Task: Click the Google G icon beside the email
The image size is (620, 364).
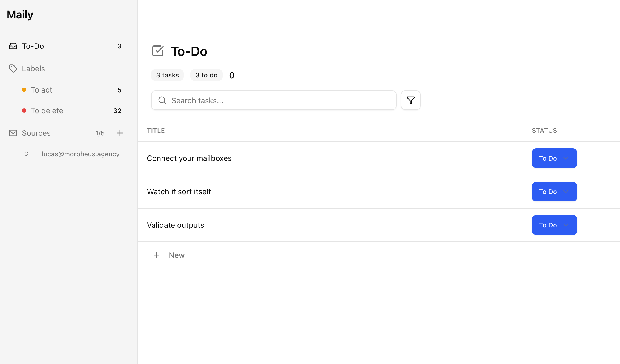Action: coord(26,154)
